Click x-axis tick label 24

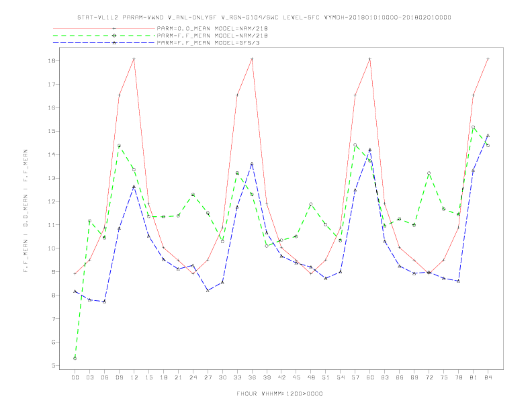(193, 377)
